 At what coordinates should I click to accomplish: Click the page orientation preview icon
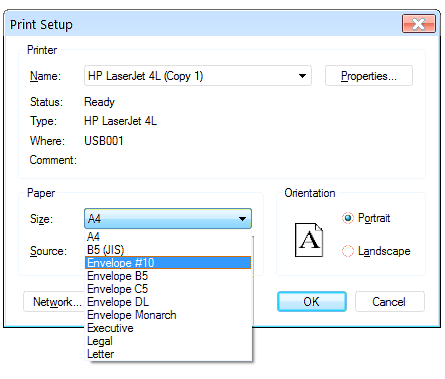pos(309,240)
